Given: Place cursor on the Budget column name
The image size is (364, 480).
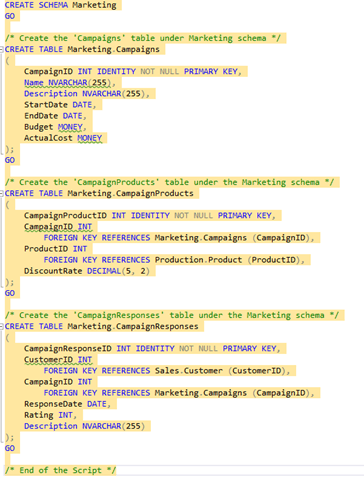Looking at the screenshot, I should point(38,127).
